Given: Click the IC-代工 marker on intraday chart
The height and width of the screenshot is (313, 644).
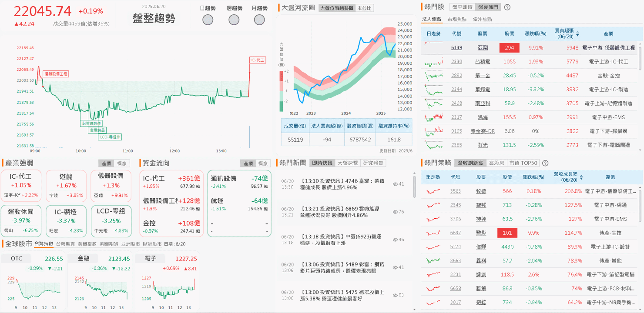Looking at the screenshot, I should tap(258, 60).
